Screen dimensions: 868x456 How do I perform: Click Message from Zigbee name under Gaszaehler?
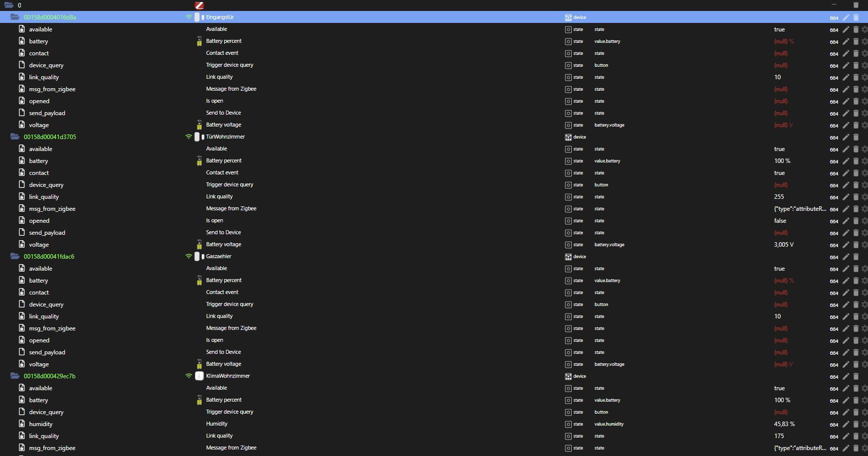pyautogui.click(x=231, y=328)
